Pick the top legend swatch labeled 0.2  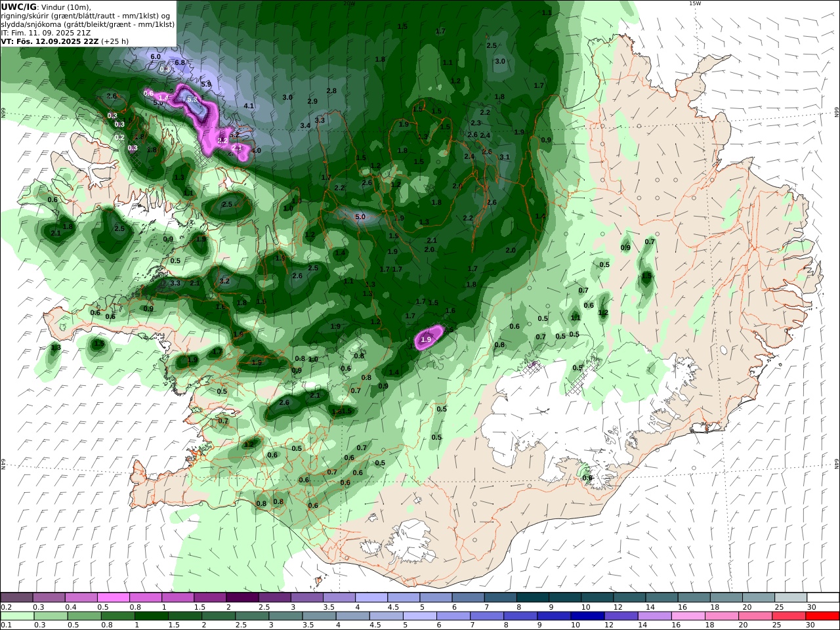pyautogui.click(x=16, y=597)
